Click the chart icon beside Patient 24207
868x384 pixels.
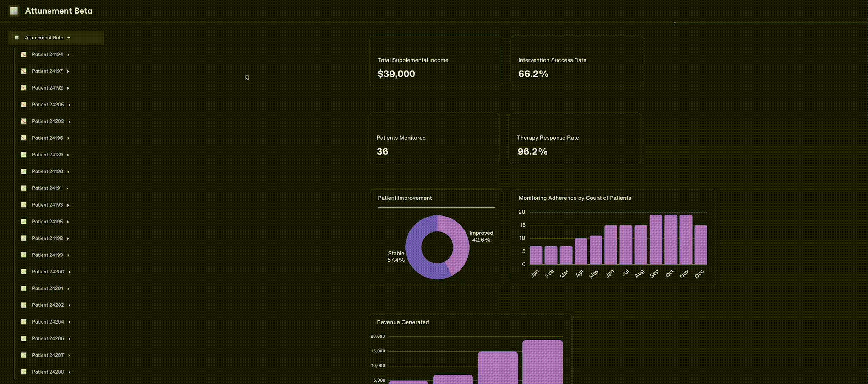24,355
